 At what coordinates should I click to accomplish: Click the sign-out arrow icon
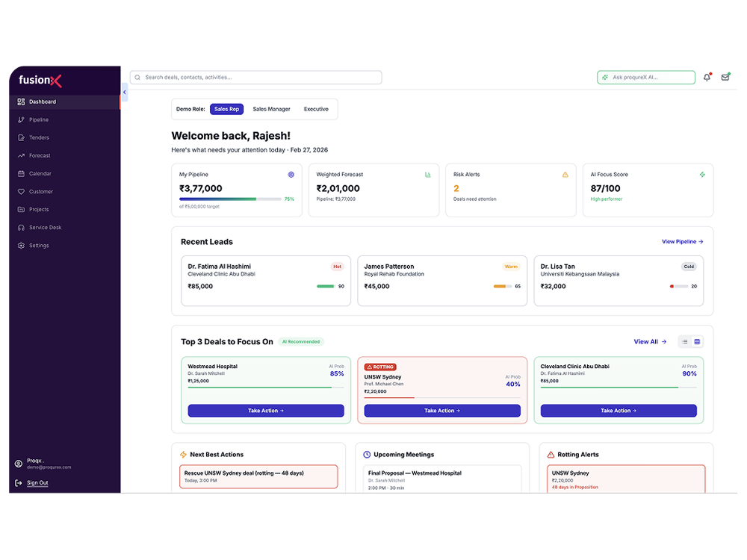click(x=19, y=483)
